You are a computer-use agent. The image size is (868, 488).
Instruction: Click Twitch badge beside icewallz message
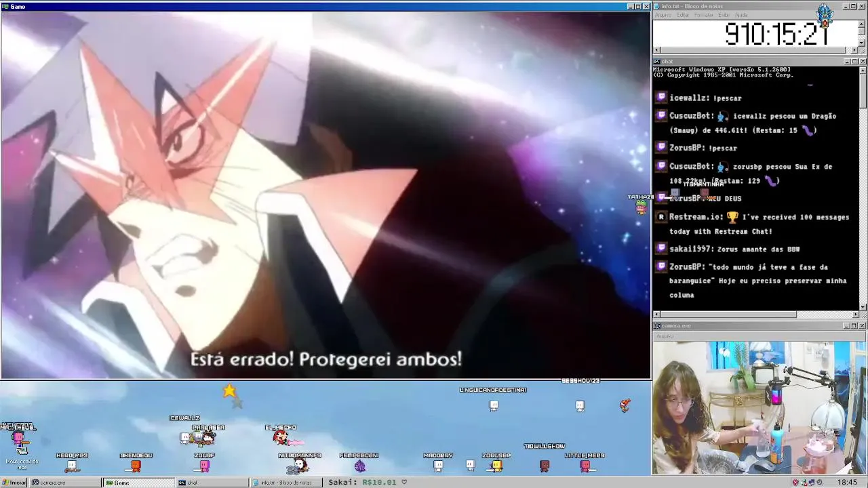661,98
